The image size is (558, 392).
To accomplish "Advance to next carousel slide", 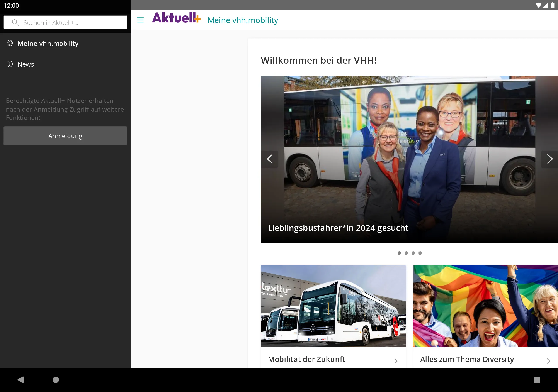I will click(549, 159).
